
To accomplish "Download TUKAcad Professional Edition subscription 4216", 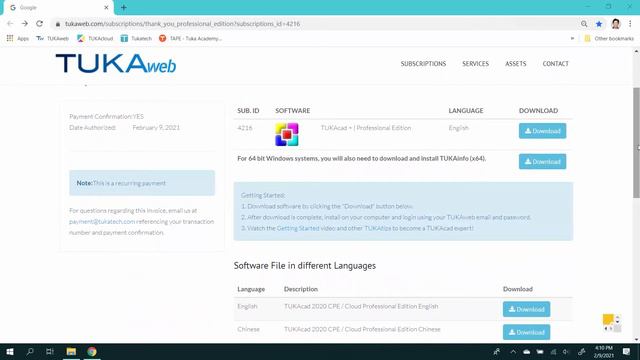I will pos(542,131).
